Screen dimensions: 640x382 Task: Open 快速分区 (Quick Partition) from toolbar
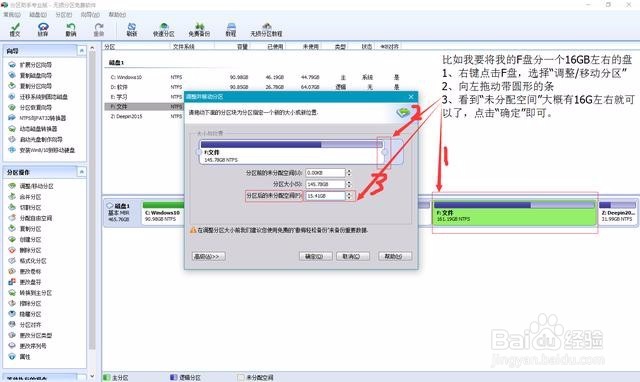163,29
